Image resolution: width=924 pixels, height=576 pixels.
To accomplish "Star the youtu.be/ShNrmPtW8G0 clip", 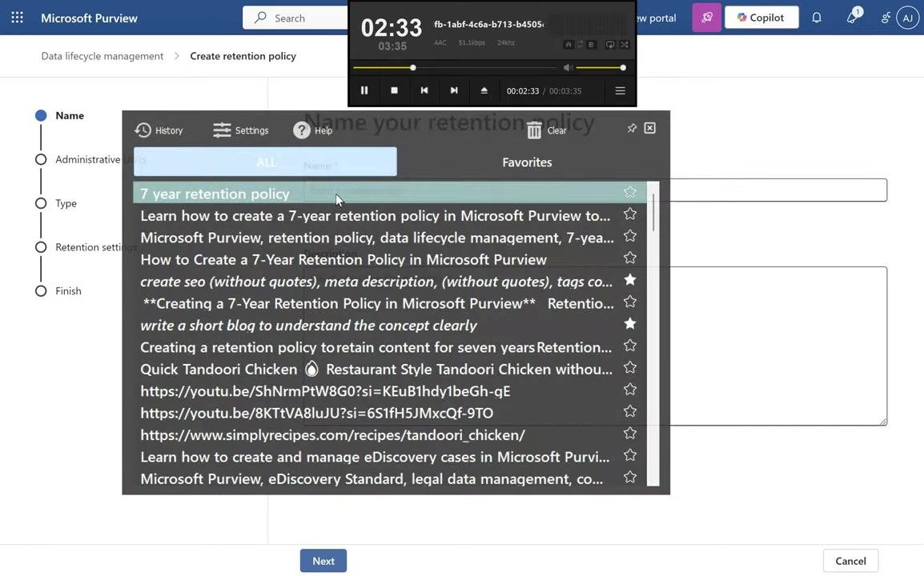I will 630,390.
